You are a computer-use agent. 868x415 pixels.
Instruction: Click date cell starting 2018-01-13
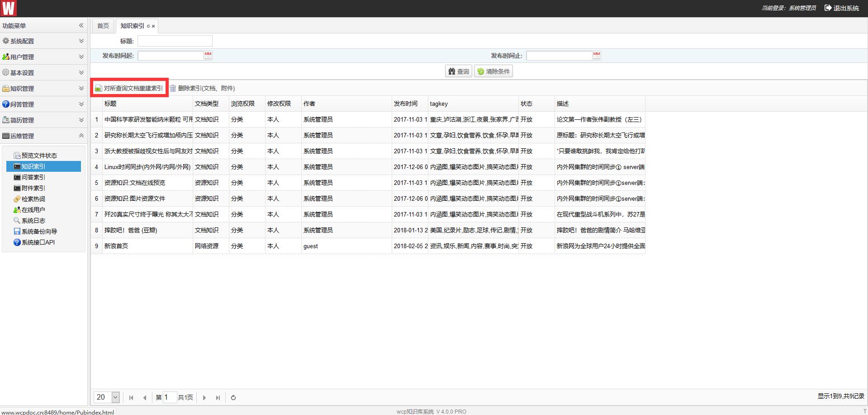[x=410, y=230]
